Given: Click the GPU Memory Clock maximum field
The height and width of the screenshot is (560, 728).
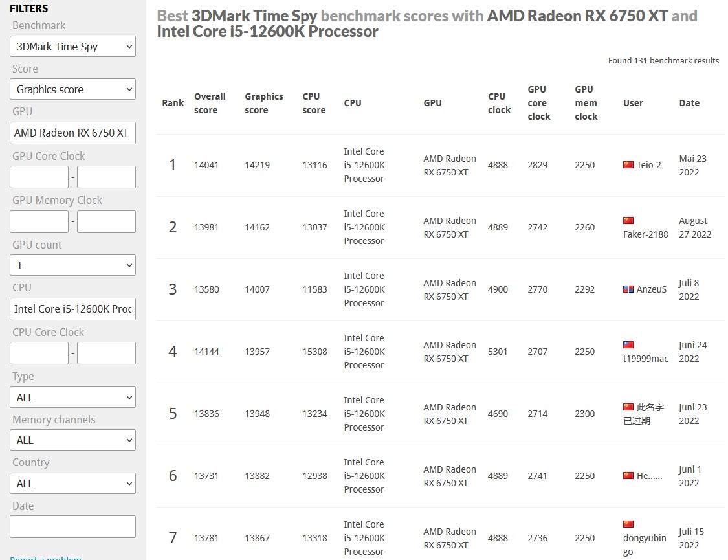Looking at the screenshot, I should (106, 221).
